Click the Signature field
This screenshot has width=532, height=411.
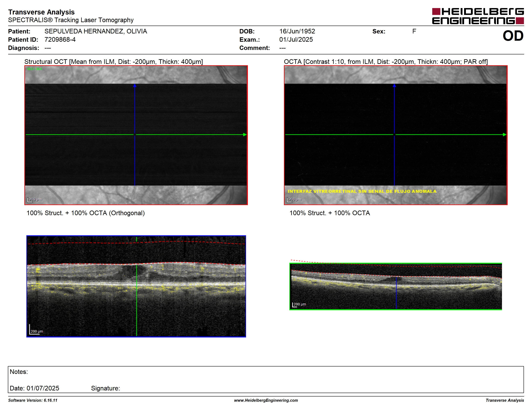(105, 388)
